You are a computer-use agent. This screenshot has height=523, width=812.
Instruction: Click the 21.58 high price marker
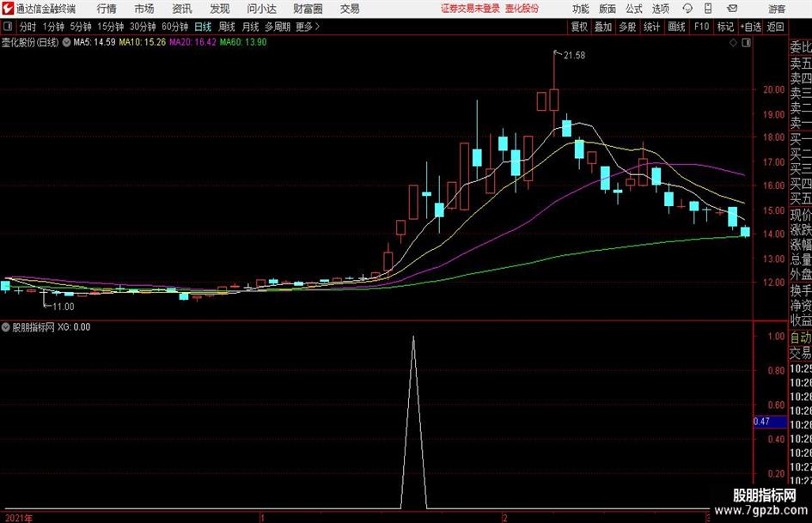574,56
